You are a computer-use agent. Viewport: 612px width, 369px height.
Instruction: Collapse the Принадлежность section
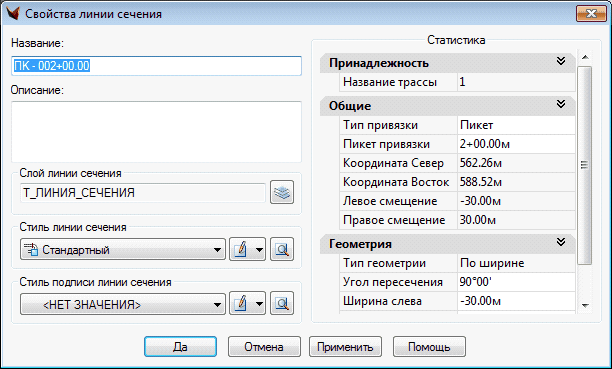click(x=561, y=61)
